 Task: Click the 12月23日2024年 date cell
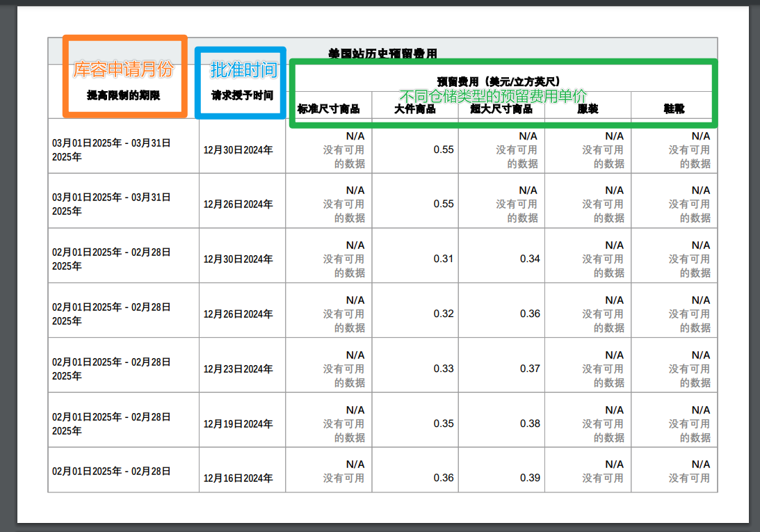[238, 369]
